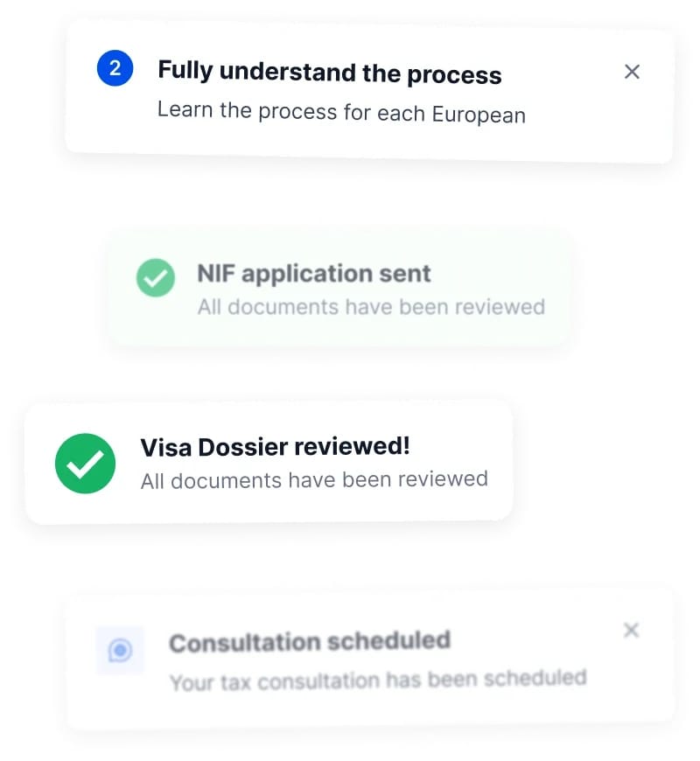This screenshot has width=700, height=761.
Task: Dismiss the 'Fully understand the process' card
Action: coord(632,72)
